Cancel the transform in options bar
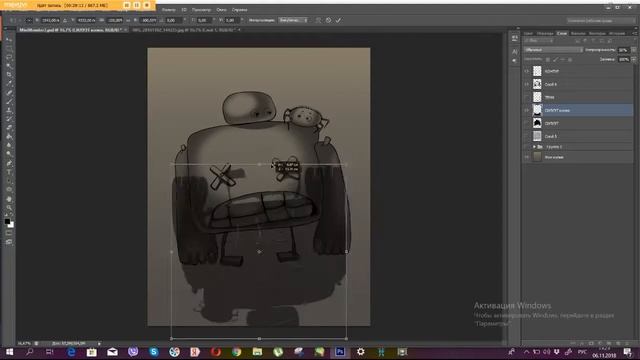 329,20
